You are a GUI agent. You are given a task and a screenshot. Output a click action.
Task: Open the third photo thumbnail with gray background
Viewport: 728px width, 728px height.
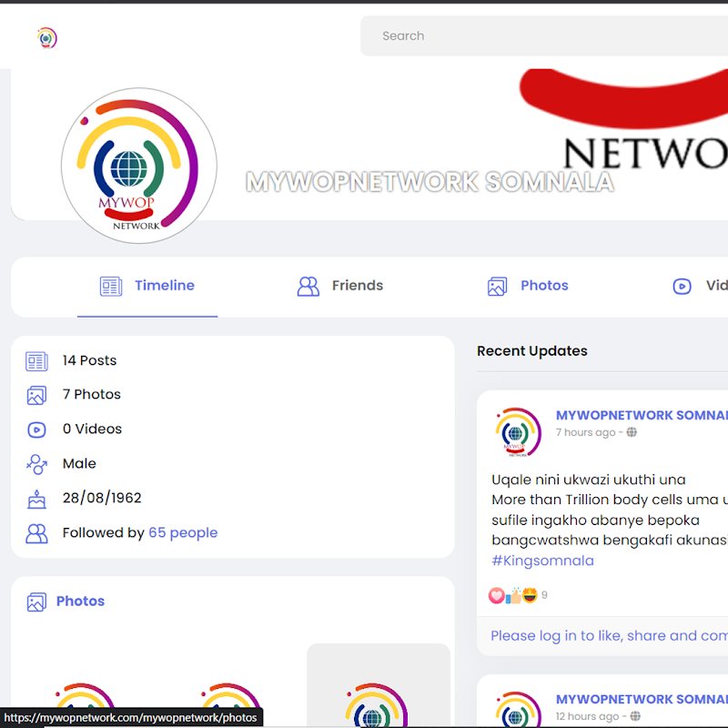(379, 685)
